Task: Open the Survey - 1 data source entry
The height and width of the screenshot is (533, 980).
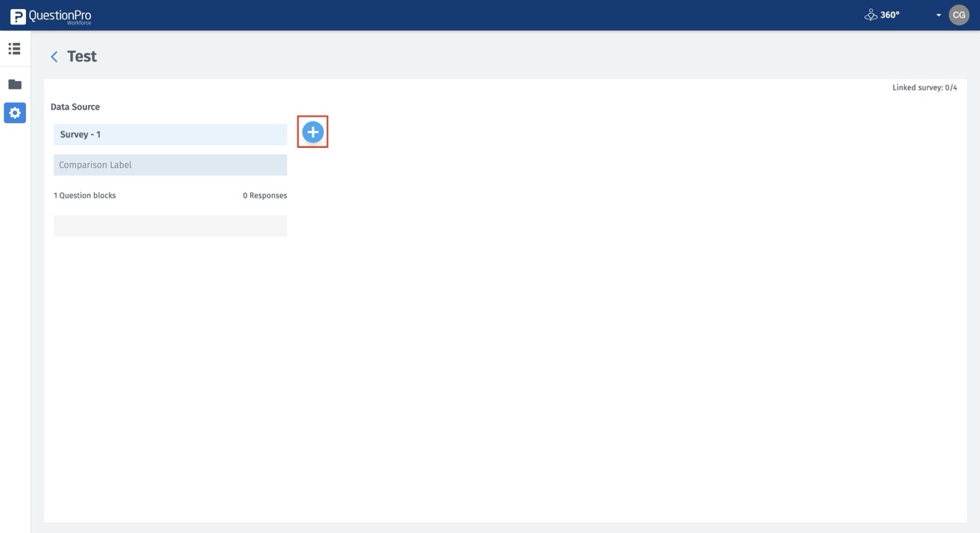Action: 170,134
